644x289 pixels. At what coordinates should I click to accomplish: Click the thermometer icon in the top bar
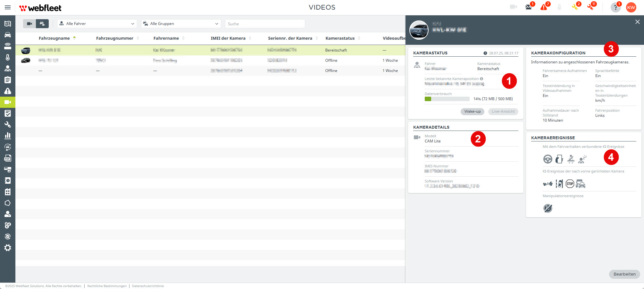[x=559, y=7]
